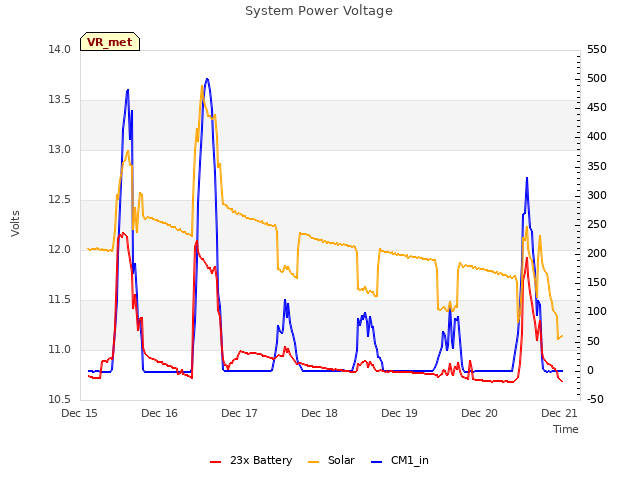Click the 300 right axis value
Viewport: 640px width, 480px height.
click(x=597, y=196)
